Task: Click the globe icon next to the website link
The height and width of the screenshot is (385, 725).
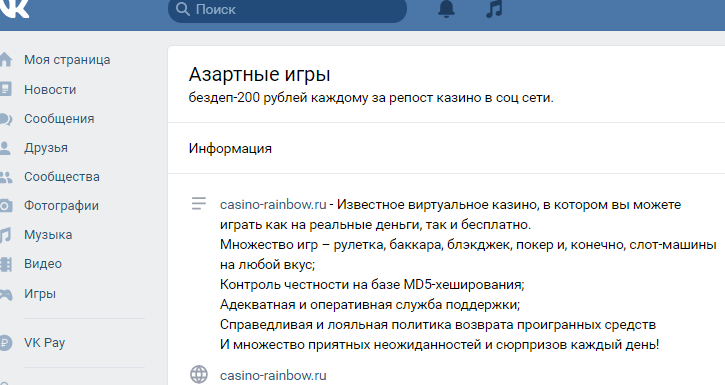Action: [199, 374]
